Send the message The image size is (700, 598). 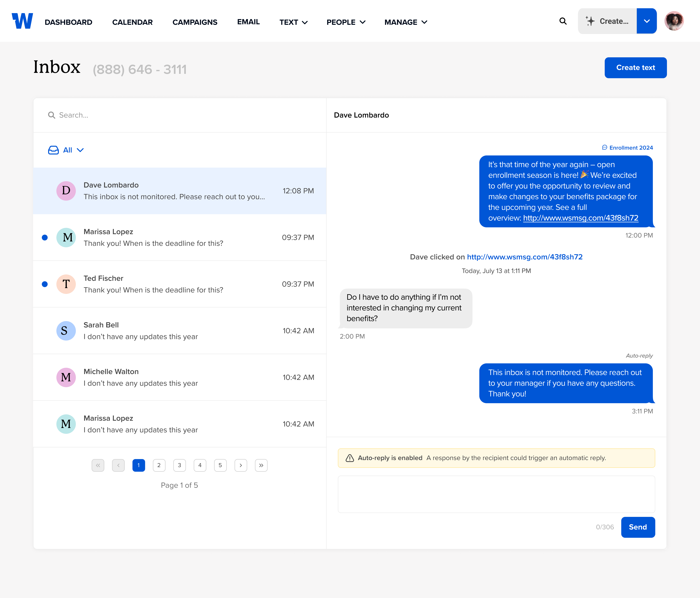tap(638, 527)
